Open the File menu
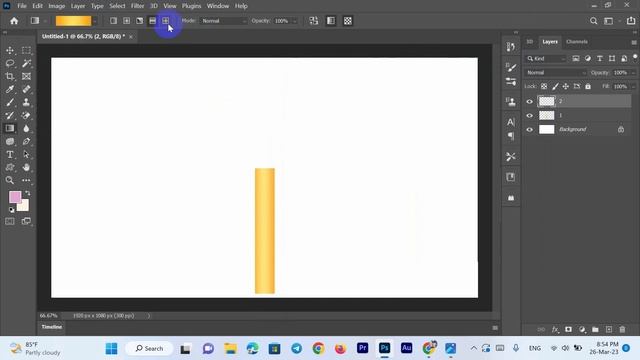640x360 pixels. click(x=22, y=6)
